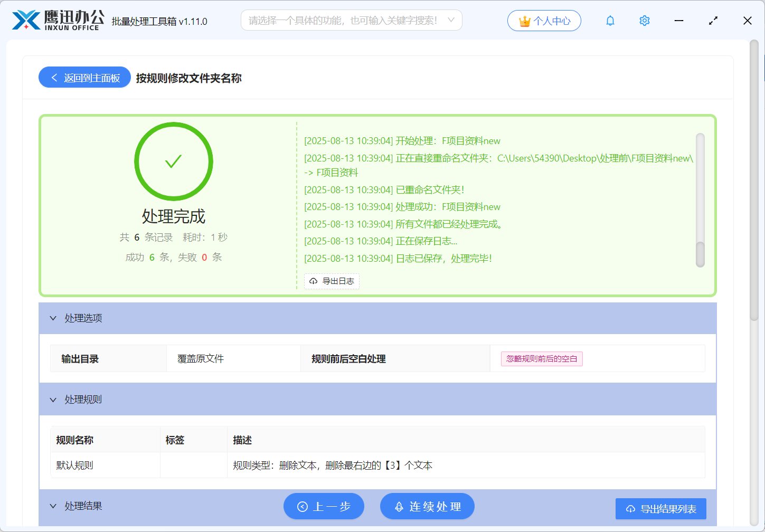Click the back arrow icon in 上一步
Image resolution: width=765 pixels, height=532 pixels.
tap(303, 507)
